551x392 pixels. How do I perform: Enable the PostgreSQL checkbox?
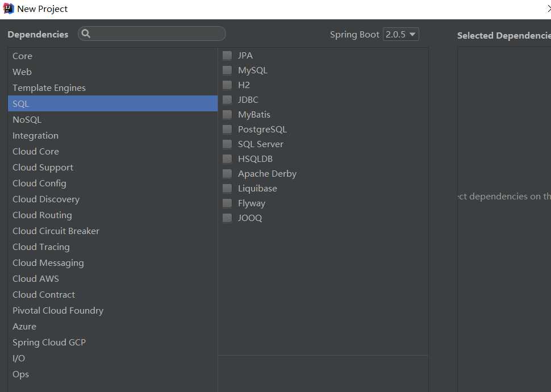pos(227,130)
